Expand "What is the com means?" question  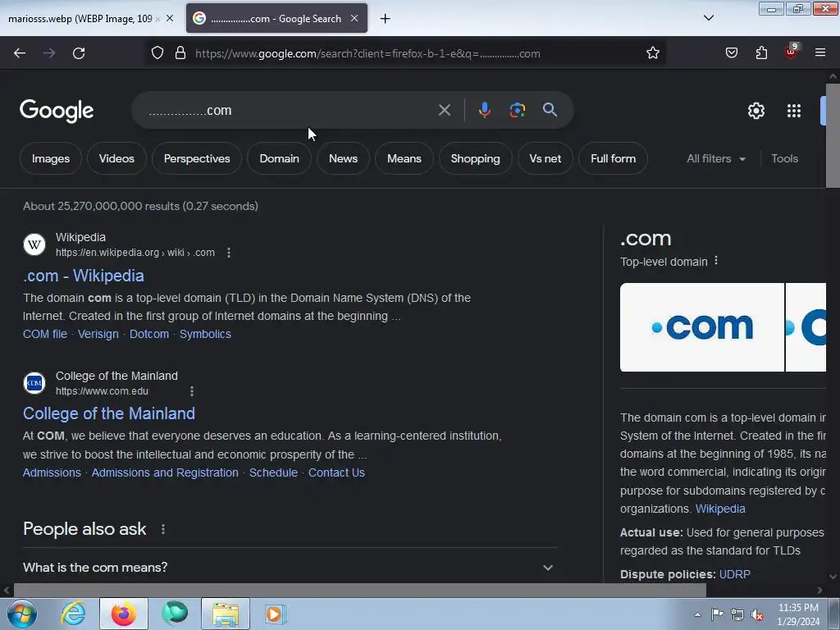click(290, 568)
